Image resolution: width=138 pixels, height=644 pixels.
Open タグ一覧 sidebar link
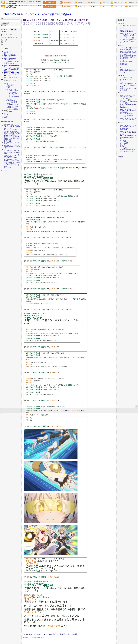click(x=6, y=115)
